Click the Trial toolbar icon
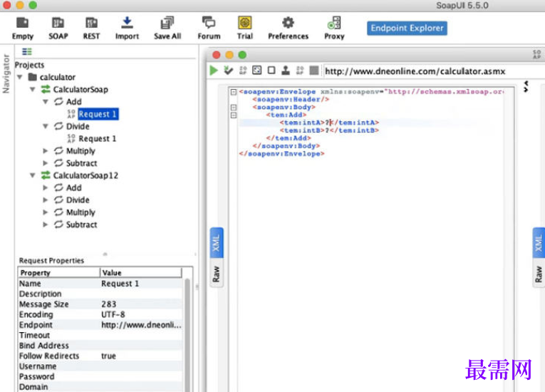Screen dimensions: 545x392 [244, 28]
